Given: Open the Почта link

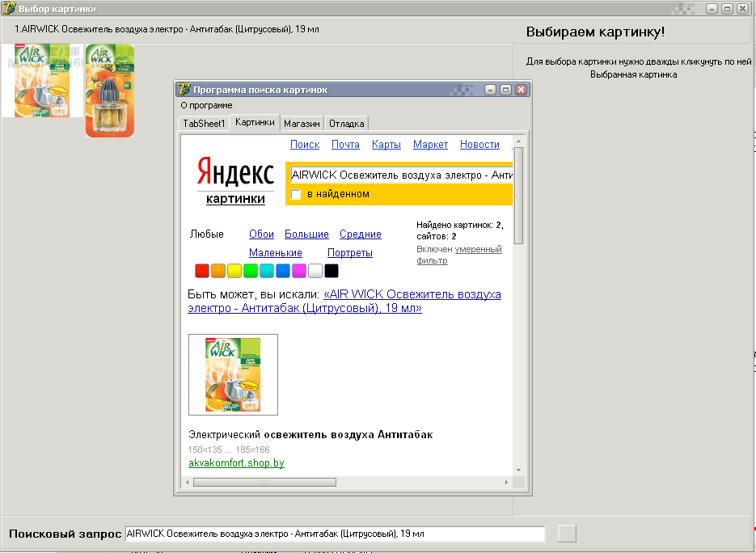Looking at the screenshot, I should (345, 144).
